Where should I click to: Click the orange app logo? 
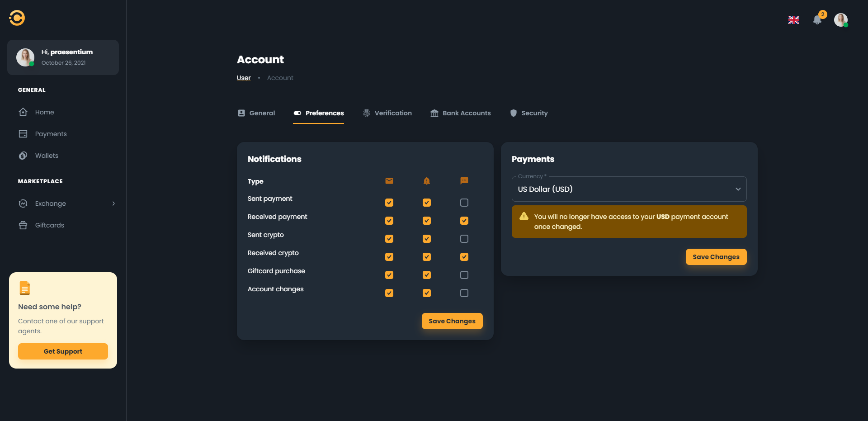tap(17, 18)
